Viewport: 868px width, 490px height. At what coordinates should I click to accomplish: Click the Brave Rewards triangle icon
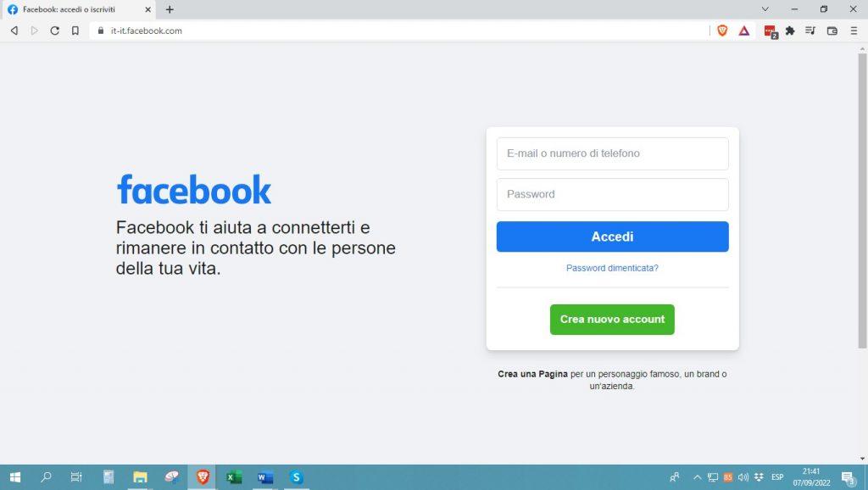point(743,30)
